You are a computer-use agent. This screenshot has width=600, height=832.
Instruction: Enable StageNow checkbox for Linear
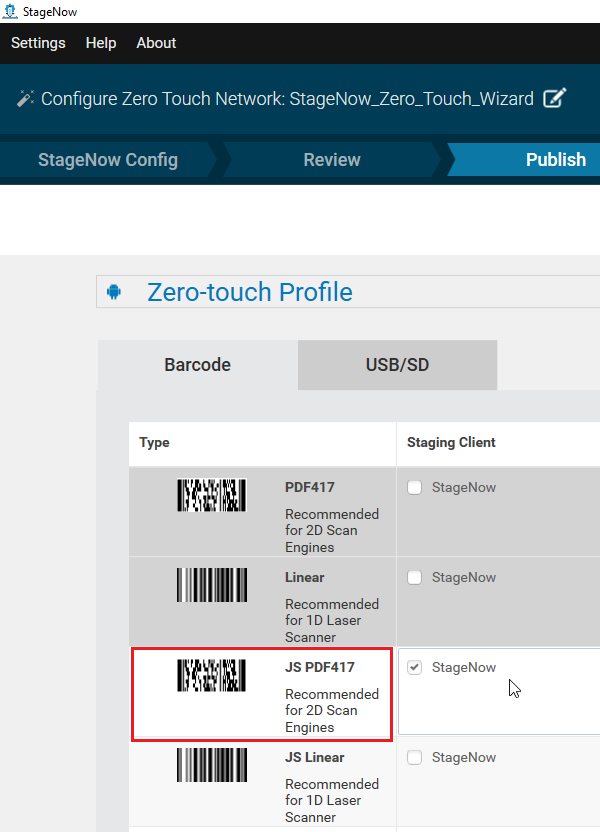(x=414, y=577)
